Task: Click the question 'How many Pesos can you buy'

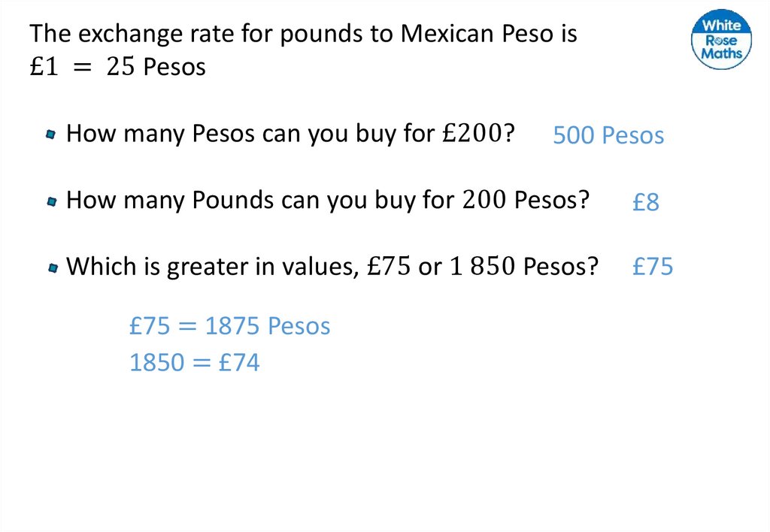Action: pos(290,134)
